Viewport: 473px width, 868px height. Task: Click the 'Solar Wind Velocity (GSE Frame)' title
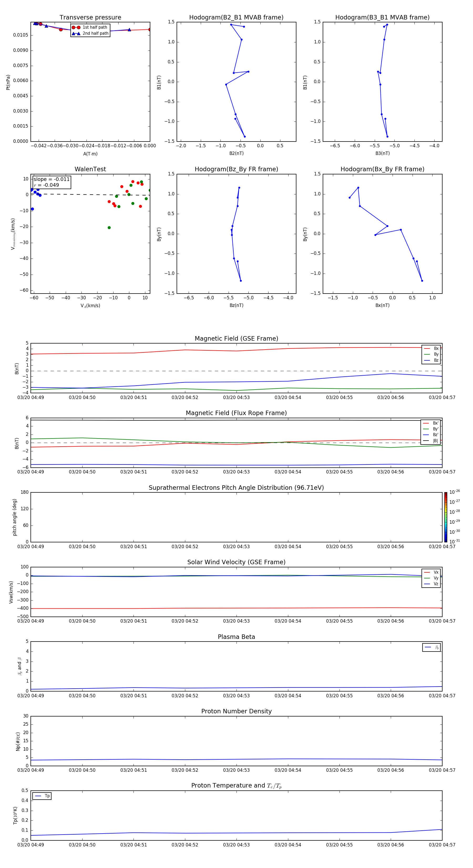(x=236, y=562)
